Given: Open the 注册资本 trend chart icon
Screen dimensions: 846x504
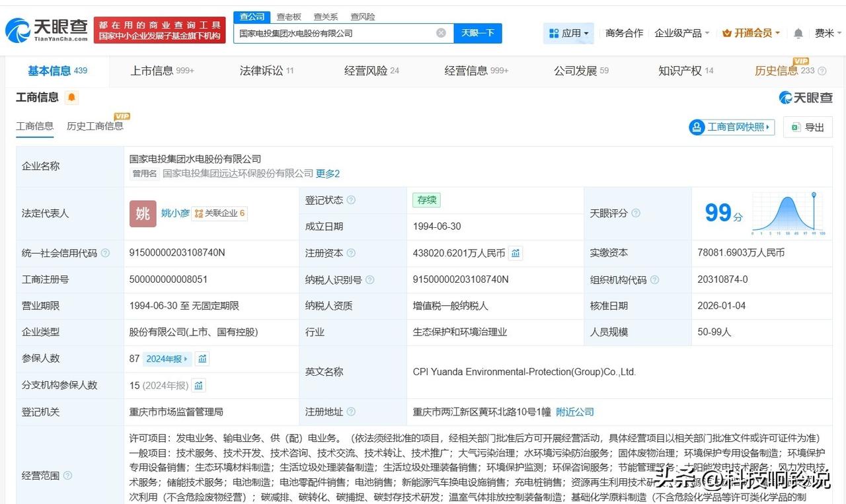Looking at the screenshot, I should click(516, 253).
